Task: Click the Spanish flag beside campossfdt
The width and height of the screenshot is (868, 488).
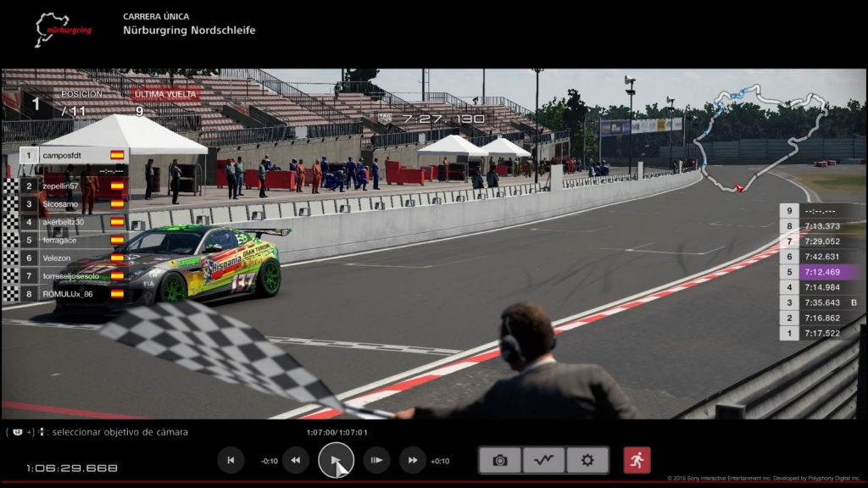Action: point(117,156)
